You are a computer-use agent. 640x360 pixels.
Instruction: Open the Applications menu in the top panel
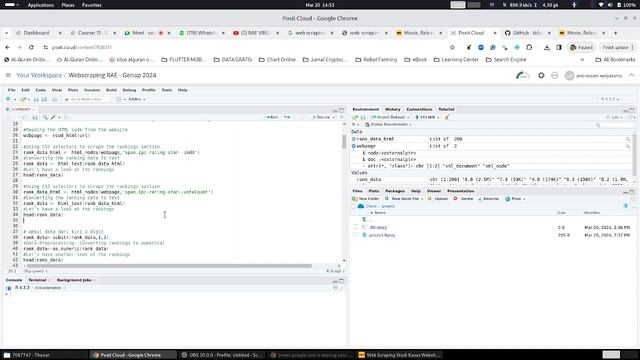pyautogui.click(x=40, y=5)
